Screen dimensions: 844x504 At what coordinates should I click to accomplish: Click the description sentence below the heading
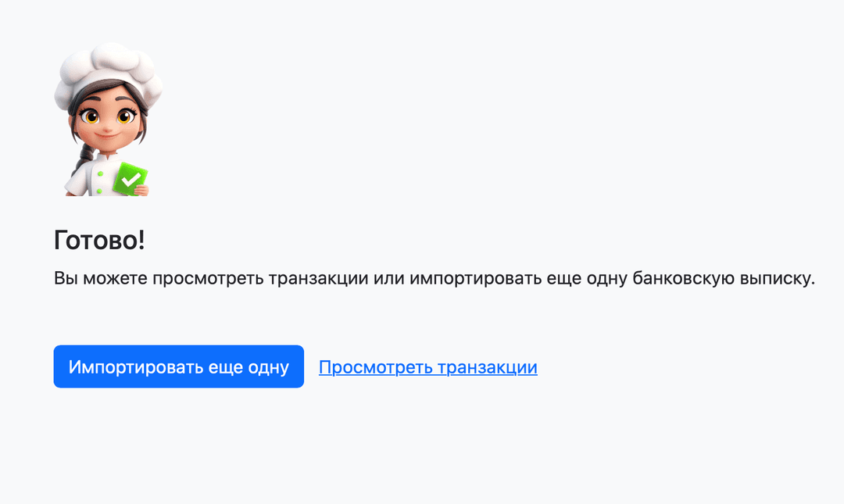pyautogui.click(x=434, y=279)
